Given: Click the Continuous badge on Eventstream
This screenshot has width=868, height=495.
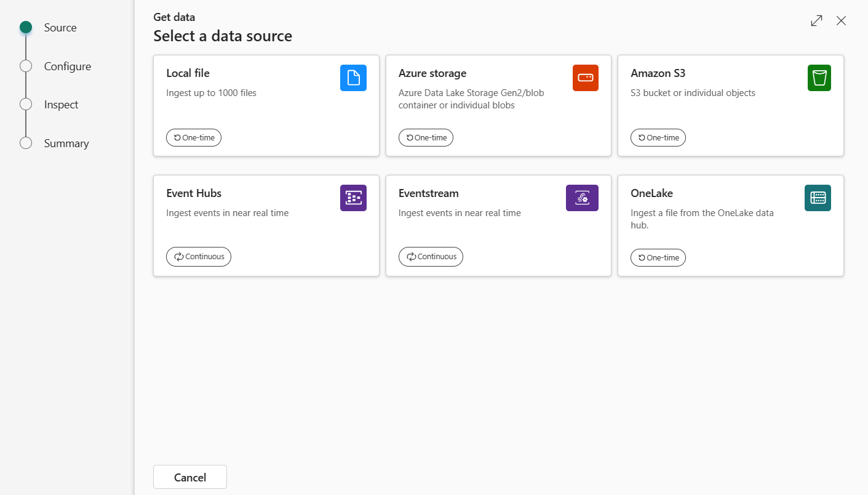Looking at the screenshot, I should point(431,257).
